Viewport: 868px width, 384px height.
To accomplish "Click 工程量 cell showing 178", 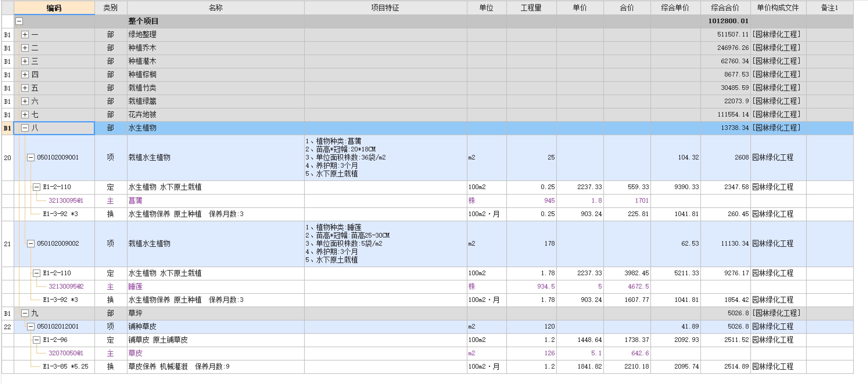I will [549, 243].
